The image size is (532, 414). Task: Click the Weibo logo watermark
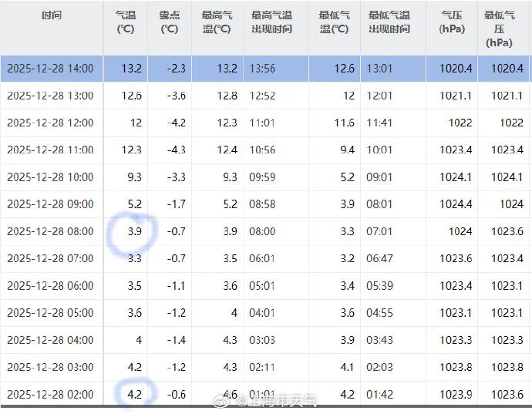pos(221,401)
